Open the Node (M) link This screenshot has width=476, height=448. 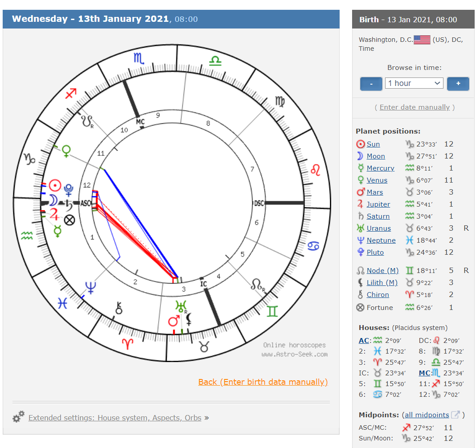[x=382, y=271]
